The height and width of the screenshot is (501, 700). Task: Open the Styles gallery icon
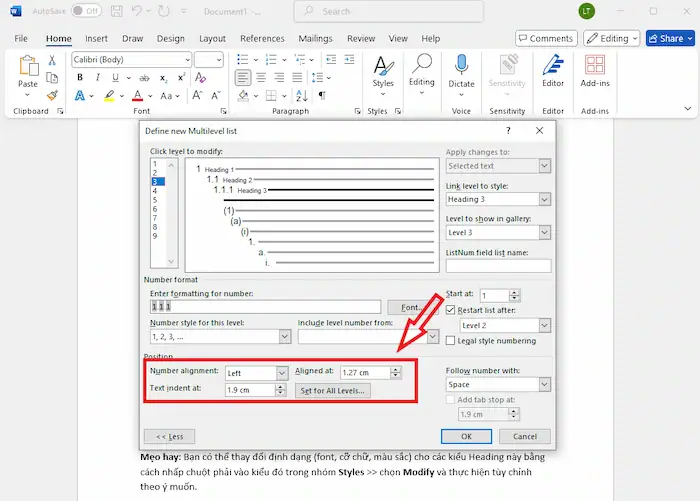pos(383,69)
